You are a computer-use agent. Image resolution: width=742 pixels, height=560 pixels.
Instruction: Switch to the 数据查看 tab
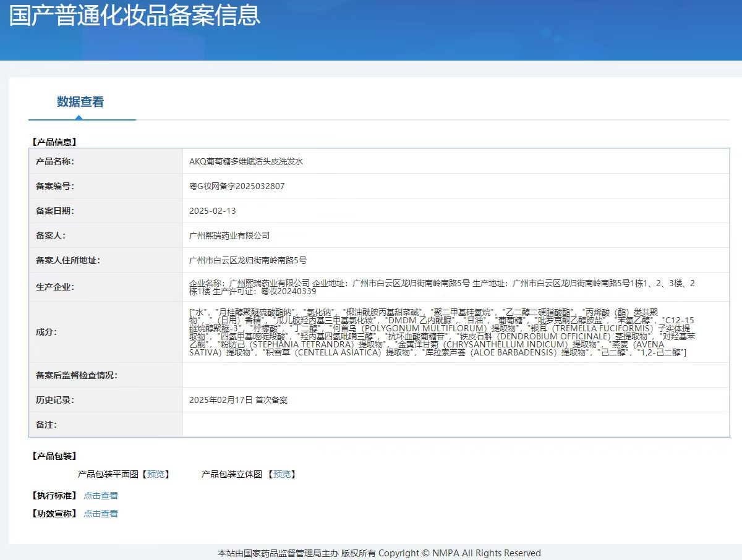pyautogui.click(x=80, y=102)
